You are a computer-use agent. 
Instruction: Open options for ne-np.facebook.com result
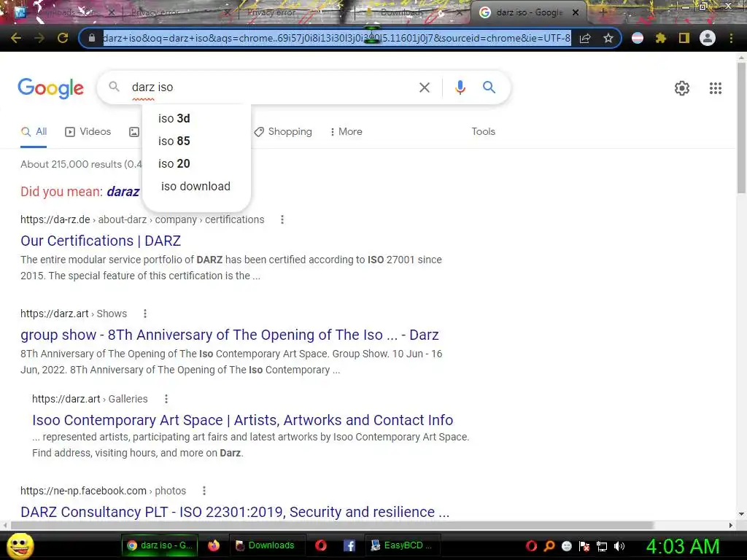coord(204,491)
